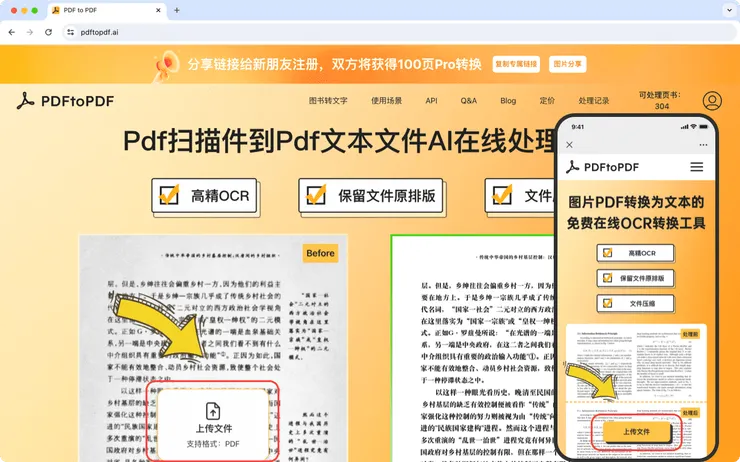
Task: Reload the page with the refresh icon
Action: [48, 32]
